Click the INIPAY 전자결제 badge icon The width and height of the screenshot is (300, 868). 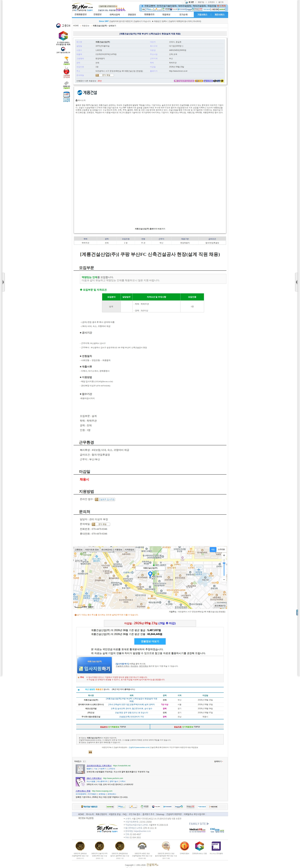[216, 846]
